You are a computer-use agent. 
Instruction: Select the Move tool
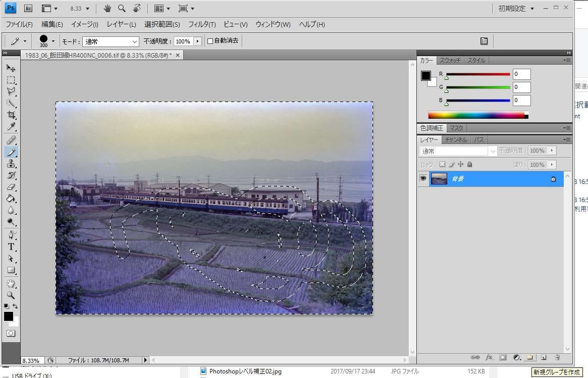tap(11, 68)
